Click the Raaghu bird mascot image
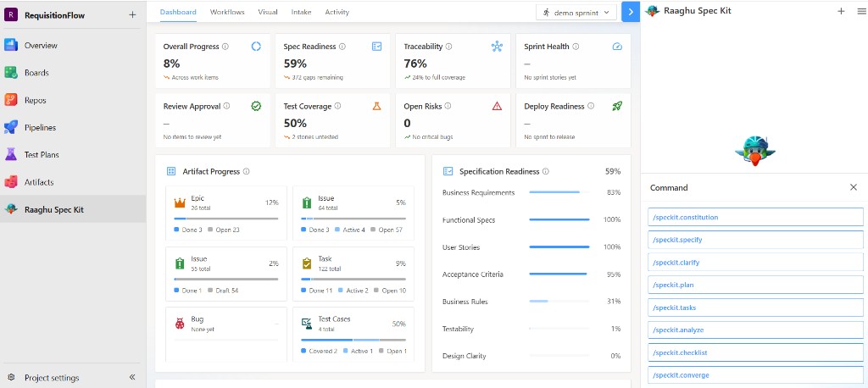 tap(754, 149)
